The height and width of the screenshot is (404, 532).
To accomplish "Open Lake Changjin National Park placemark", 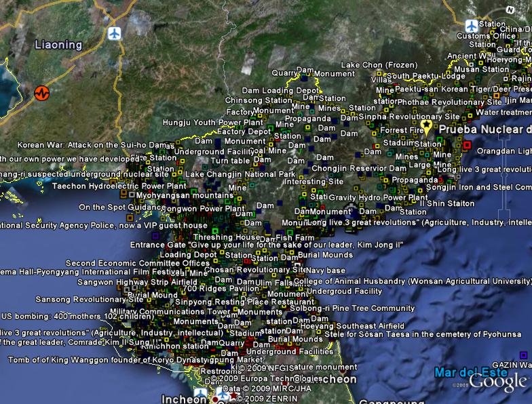I will click(240, 174).
